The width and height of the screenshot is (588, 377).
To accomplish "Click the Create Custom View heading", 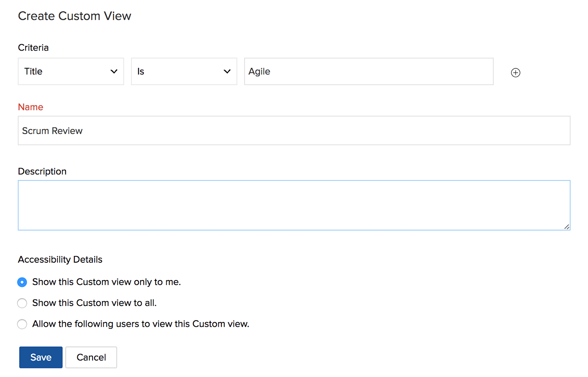I will pos(74,16).
